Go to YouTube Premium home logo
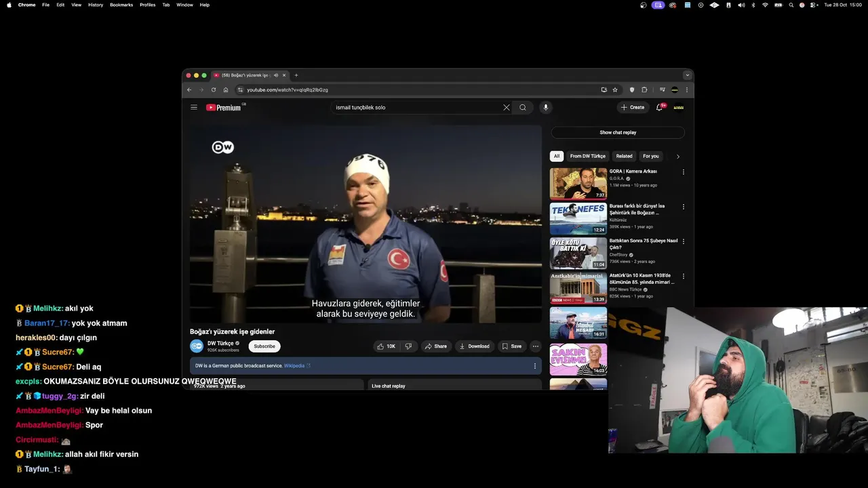868x488 pixels. tap(224, 107)
